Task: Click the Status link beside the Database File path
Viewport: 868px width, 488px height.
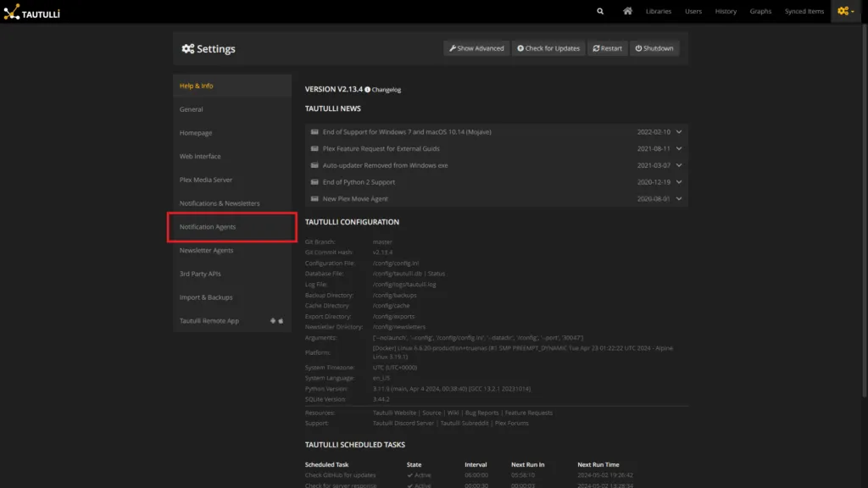Action: [437, 273]
